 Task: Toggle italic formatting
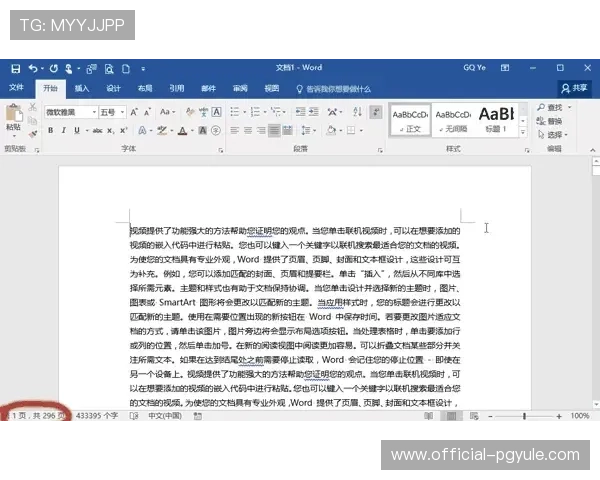[64, 131]
